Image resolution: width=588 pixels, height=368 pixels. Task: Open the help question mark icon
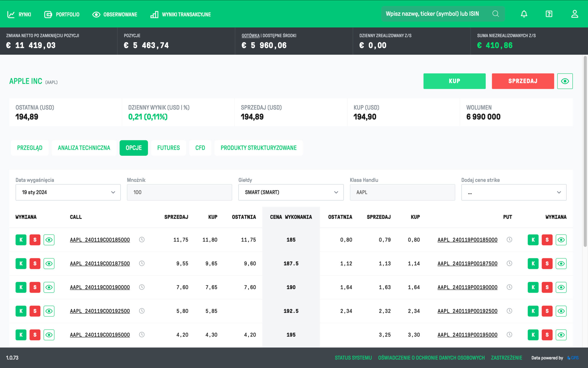point(549,14)
